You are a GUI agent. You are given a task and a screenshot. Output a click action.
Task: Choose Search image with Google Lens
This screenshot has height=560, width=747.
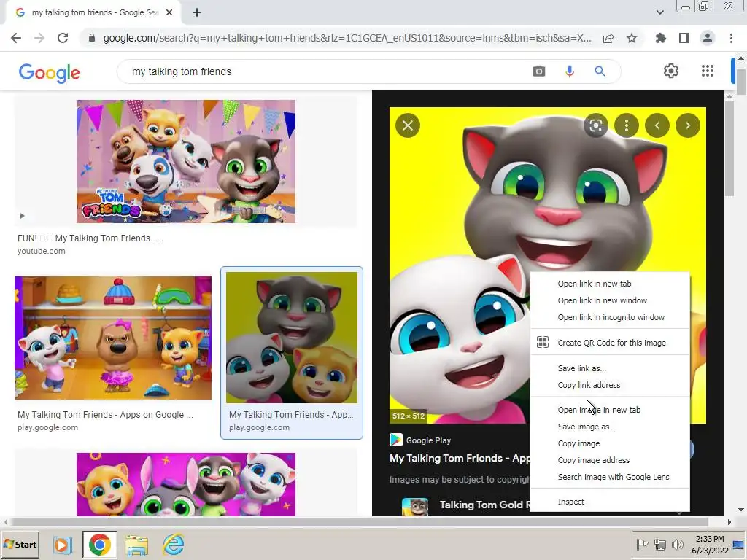[x=610, y=477]
